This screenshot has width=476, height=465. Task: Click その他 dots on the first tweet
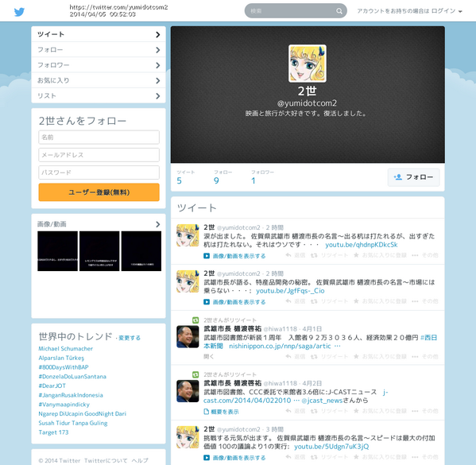415,255
